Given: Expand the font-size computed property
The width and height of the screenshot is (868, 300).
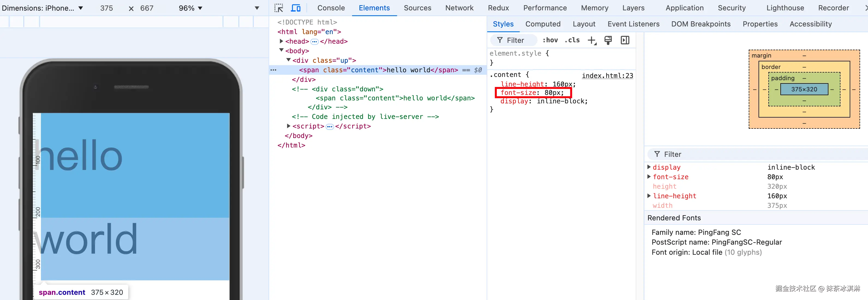Looking at the screenshot, I should point(649,177).
